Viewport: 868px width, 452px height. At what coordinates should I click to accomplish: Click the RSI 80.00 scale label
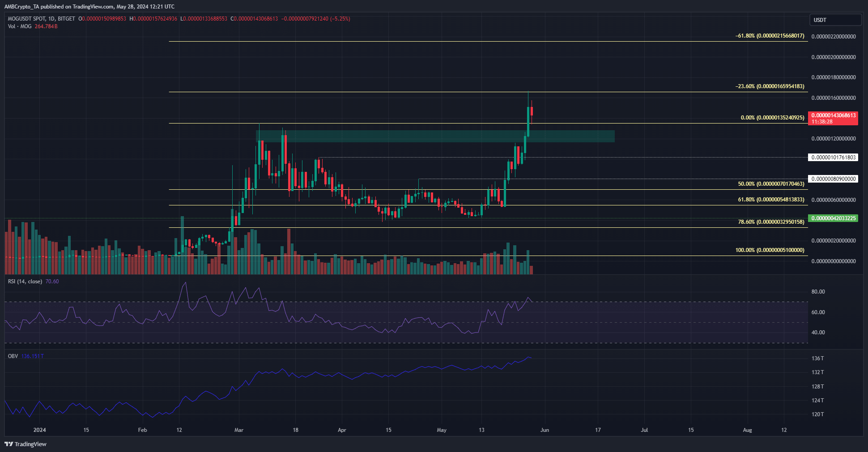[x=818, y=292]
